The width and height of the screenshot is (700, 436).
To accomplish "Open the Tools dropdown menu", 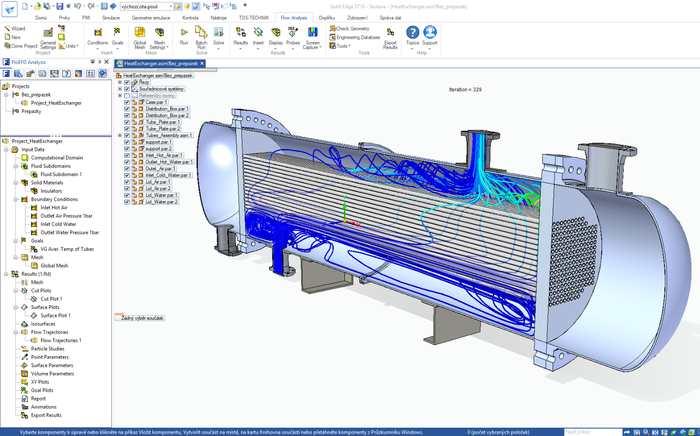I will pos(340,46).
